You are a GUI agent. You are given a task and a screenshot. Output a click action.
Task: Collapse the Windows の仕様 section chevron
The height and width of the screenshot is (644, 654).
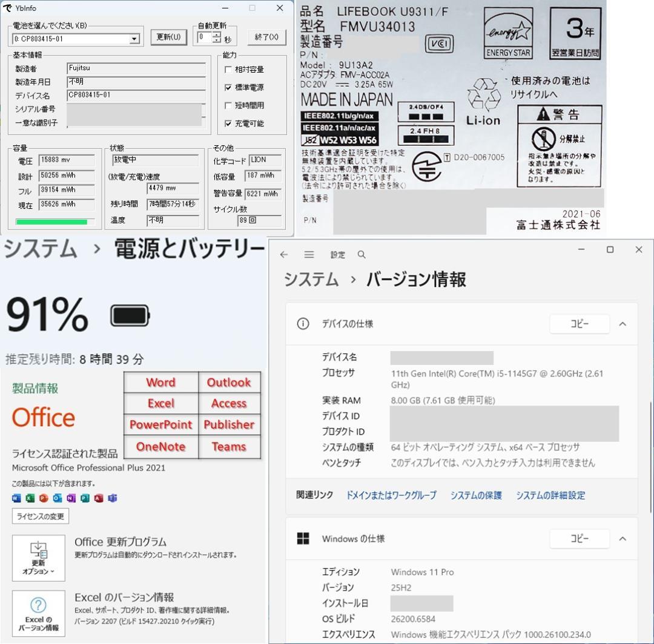point(623,539)
